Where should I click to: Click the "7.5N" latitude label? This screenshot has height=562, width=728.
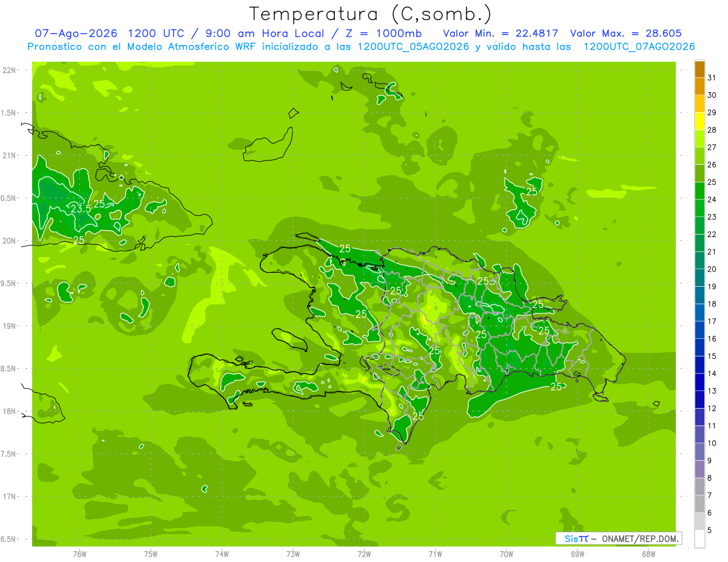coord(9,454)
